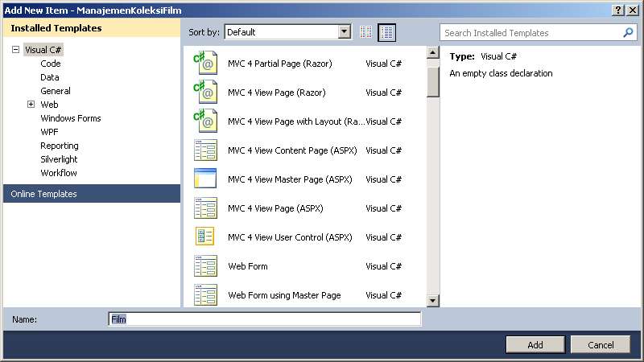Screen dimensions: 644x362
Task: Select the MVC 4 Partial Page (Razor) icon
Action: coord(205,64)
